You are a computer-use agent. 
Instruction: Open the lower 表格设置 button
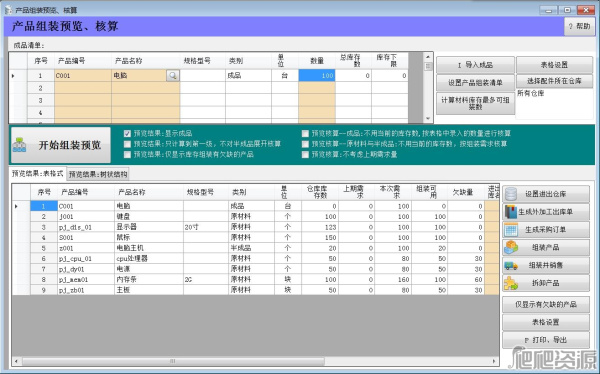(546, 322)
